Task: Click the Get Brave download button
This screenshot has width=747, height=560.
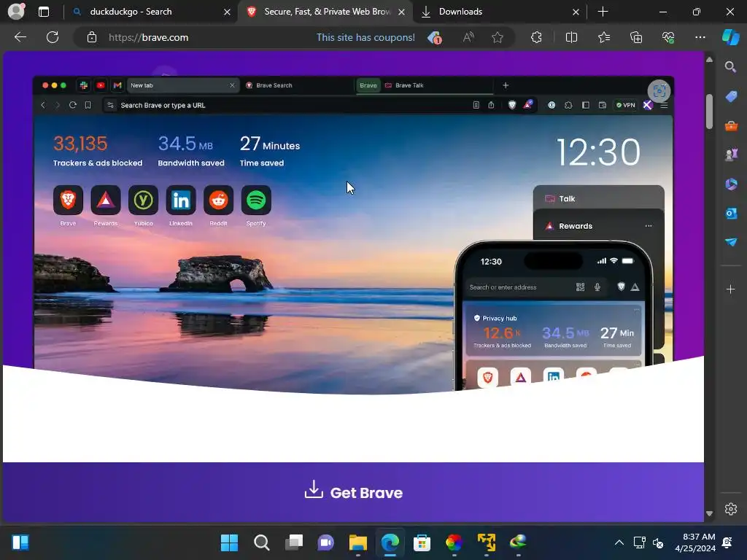Action: (354, 491)
